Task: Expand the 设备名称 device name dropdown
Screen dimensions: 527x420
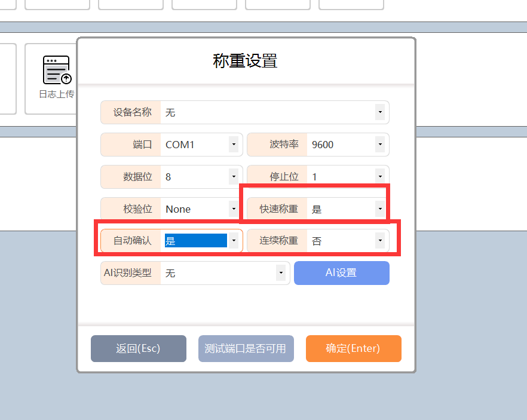Action: pyautogui.click(x=380, y=112)
